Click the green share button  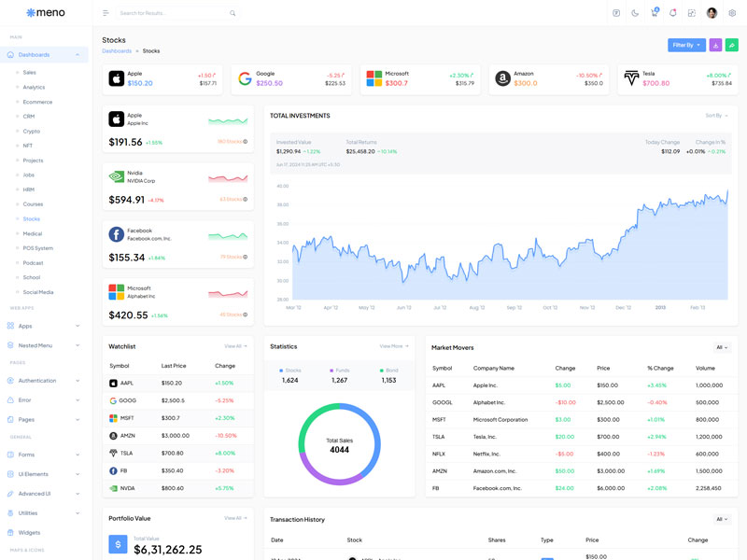[732, 45]
